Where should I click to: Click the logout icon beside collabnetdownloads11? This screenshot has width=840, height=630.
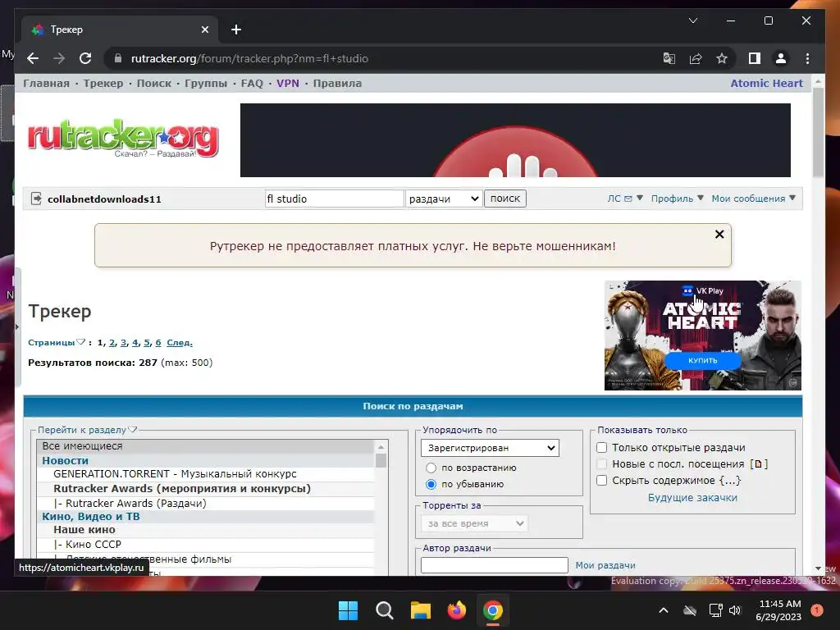36,199
